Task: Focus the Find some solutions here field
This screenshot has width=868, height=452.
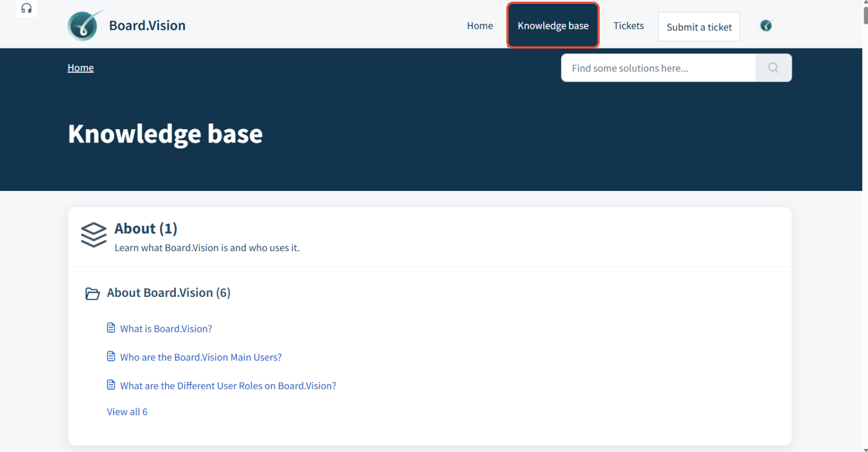Action: 658,68
